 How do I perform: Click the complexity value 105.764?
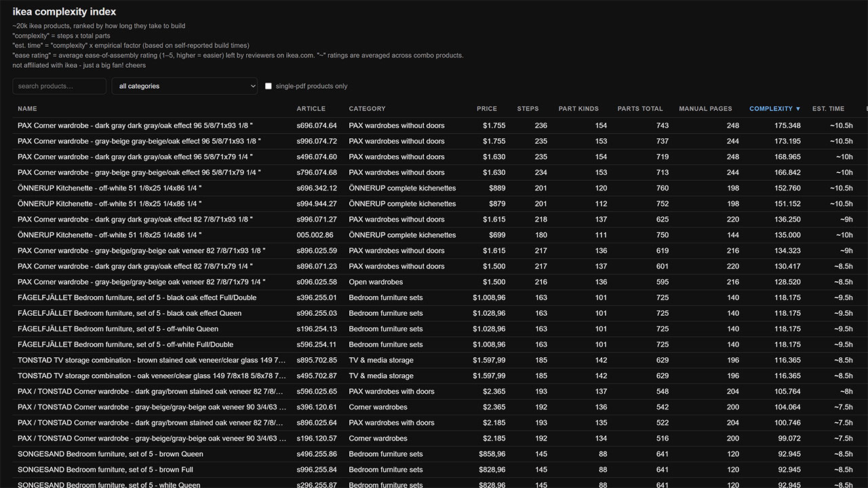(787, 390)
